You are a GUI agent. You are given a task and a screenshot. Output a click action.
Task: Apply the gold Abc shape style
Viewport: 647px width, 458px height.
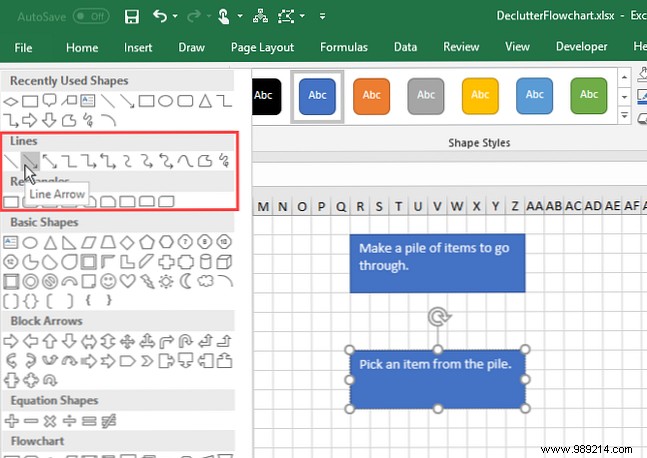coord(480,96)
